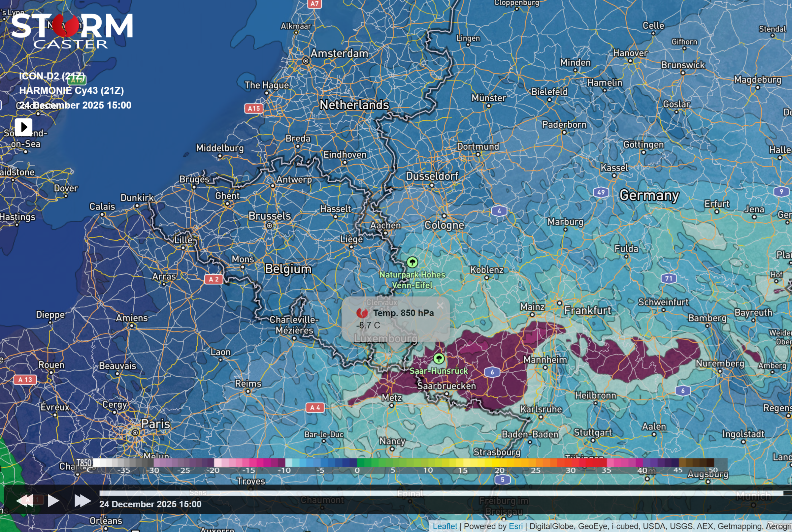Click the A15 highway shield near The Hague
Image resolution: width=792 pixels, height=532 pixels.
coord(253,109)
